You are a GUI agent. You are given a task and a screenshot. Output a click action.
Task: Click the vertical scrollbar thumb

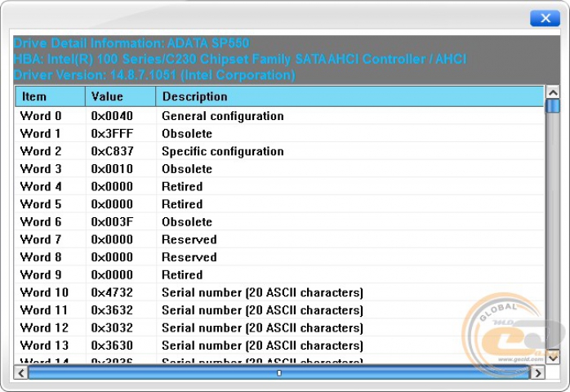tap(553, 106)
